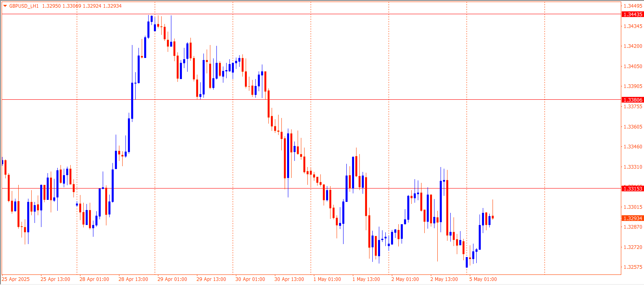644x285 pixels.
Task: Click the high value 1.33069 in the chart header
Action: 71,6
